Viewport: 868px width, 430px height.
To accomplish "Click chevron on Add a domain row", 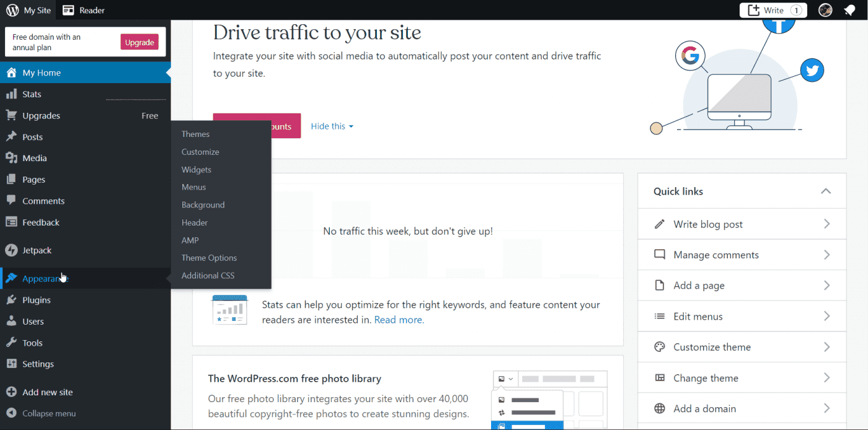I will pyautogui.click(x=826, y=408).
